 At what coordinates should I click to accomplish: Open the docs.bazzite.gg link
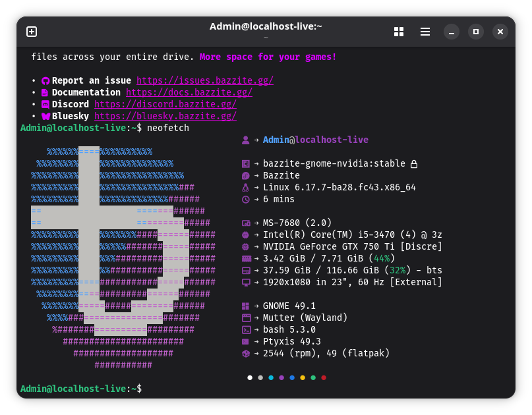189,93
